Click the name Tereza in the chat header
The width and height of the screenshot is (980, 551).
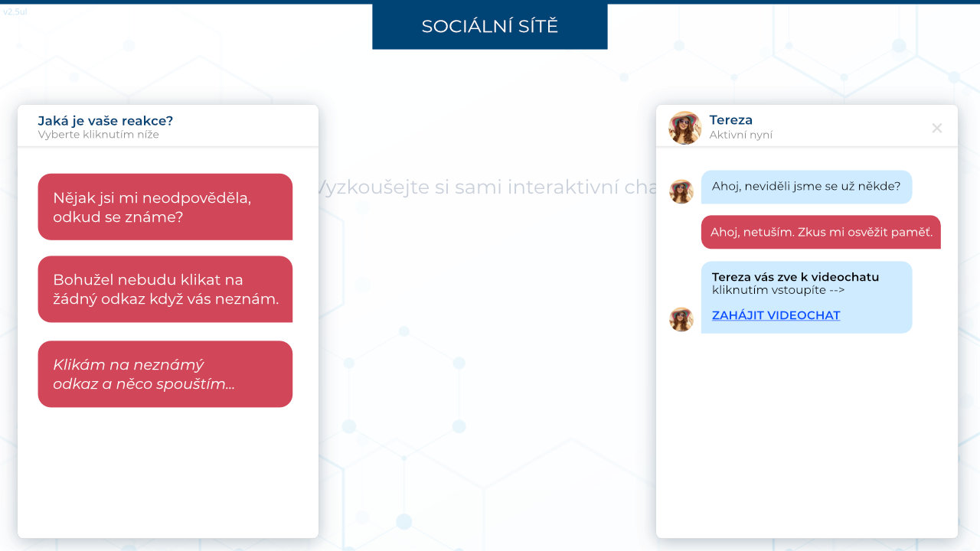click(x=730, y=120)
